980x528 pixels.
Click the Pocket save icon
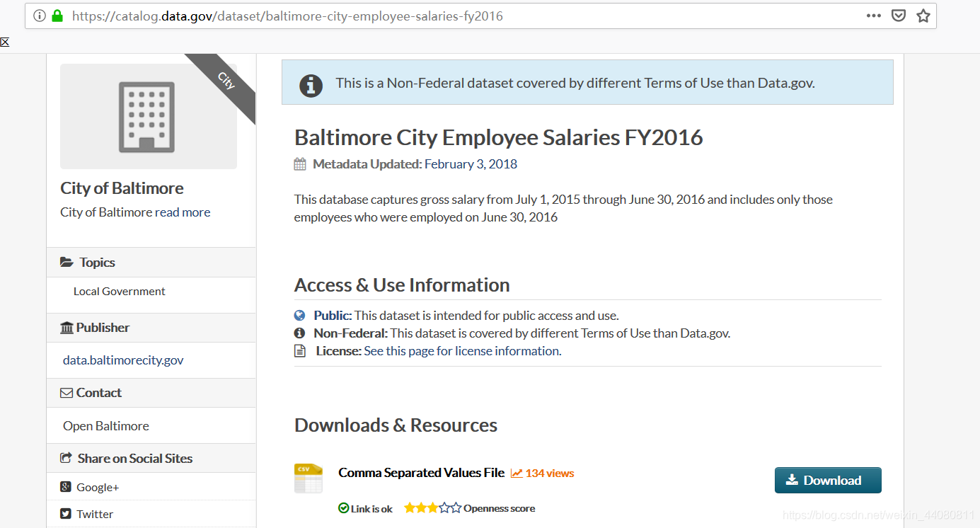pyautogui.click(x=899, y=16)
